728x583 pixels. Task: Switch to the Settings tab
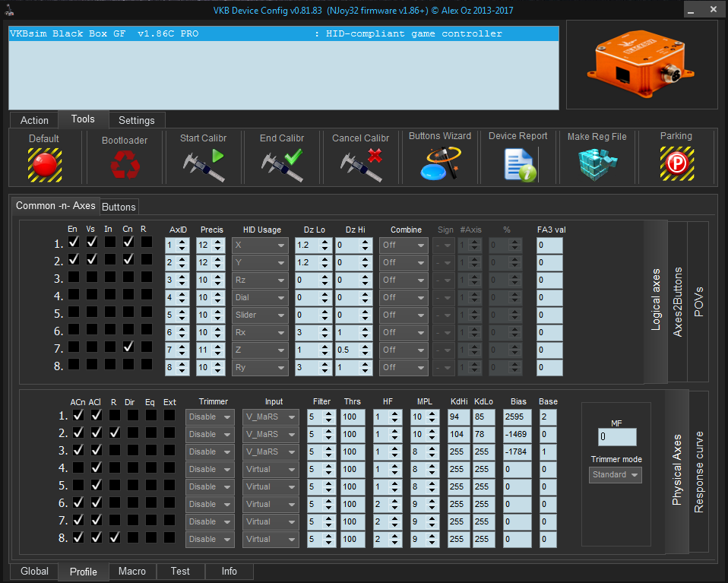137,120
